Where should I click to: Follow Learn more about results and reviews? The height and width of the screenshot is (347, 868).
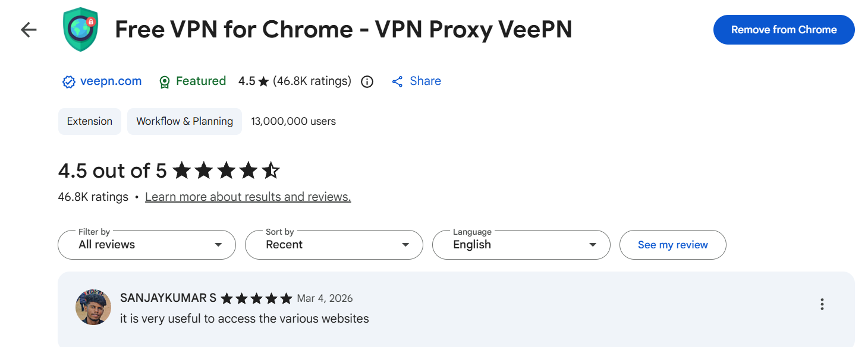(x=248, y=197)
